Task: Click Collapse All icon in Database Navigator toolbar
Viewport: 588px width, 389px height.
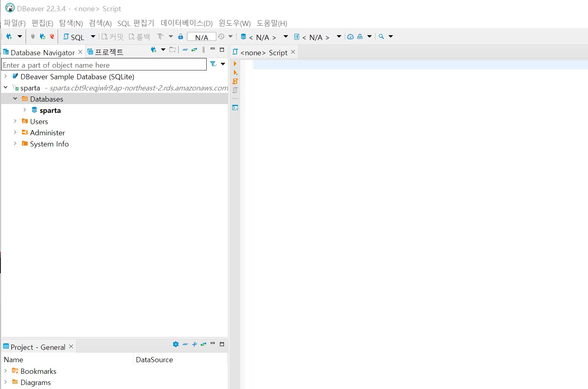Action: pos(185,50)
